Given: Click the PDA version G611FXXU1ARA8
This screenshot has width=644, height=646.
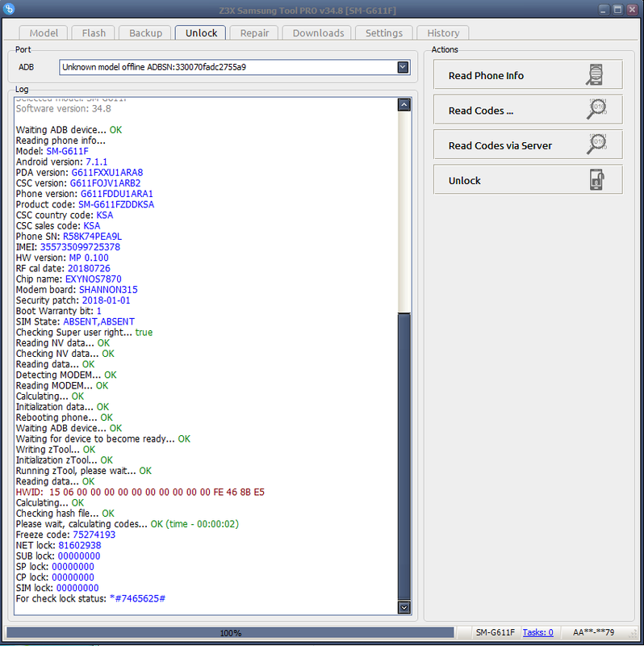Looking at the screenshot, I should coord(107,173).
